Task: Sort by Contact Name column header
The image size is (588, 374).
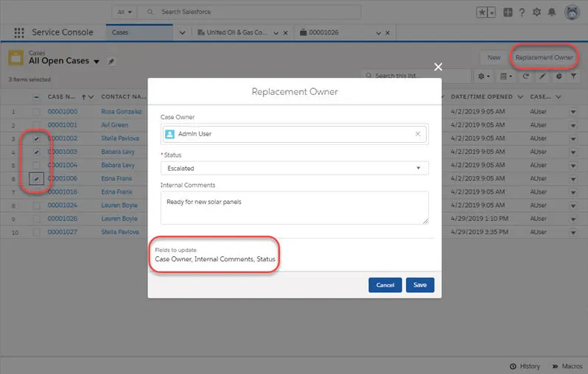Action: [123, 97]
